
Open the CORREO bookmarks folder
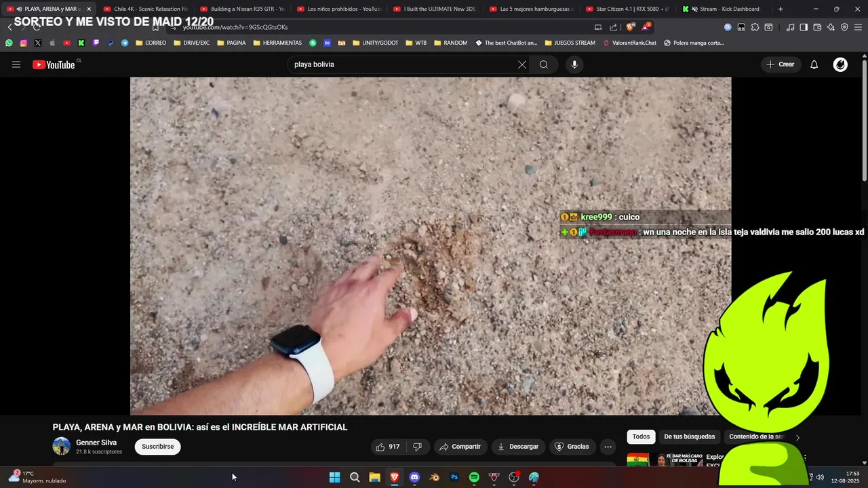(151, 43)
